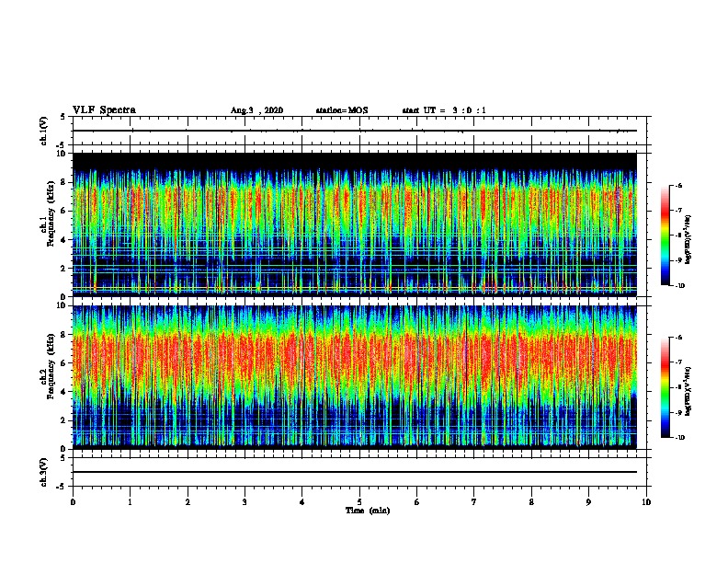Click time axis tick label "5"

(359, 502)
